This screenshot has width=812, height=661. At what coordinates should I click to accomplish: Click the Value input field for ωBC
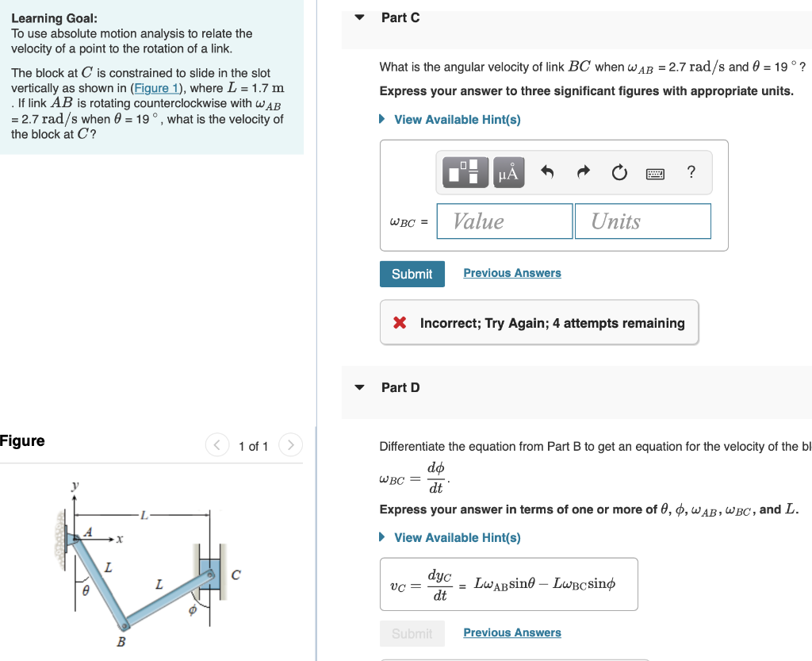504,221
